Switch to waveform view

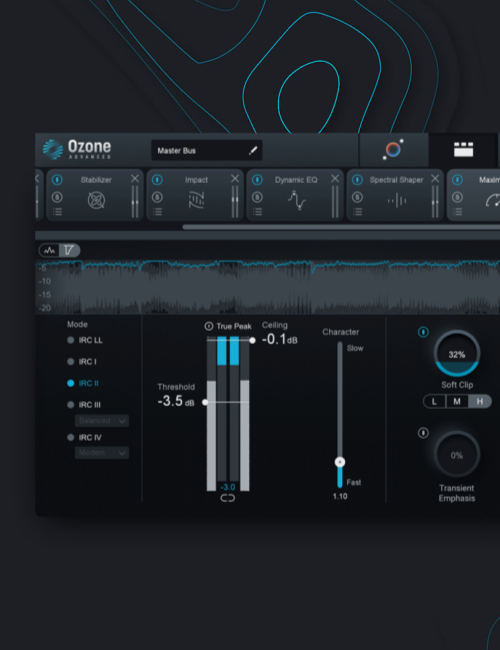point(50,250)
